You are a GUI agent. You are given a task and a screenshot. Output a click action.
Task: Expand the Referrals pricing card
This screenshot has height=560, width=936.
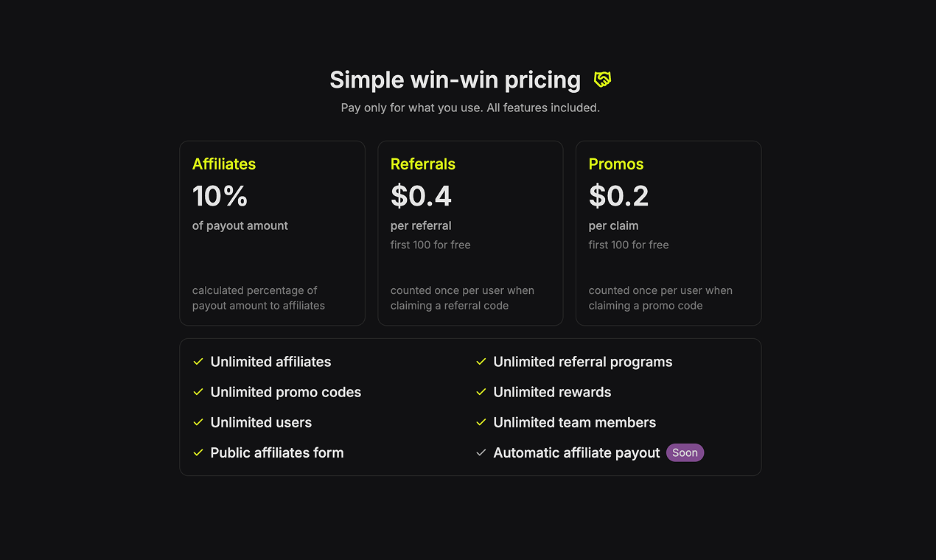[470, 233]
